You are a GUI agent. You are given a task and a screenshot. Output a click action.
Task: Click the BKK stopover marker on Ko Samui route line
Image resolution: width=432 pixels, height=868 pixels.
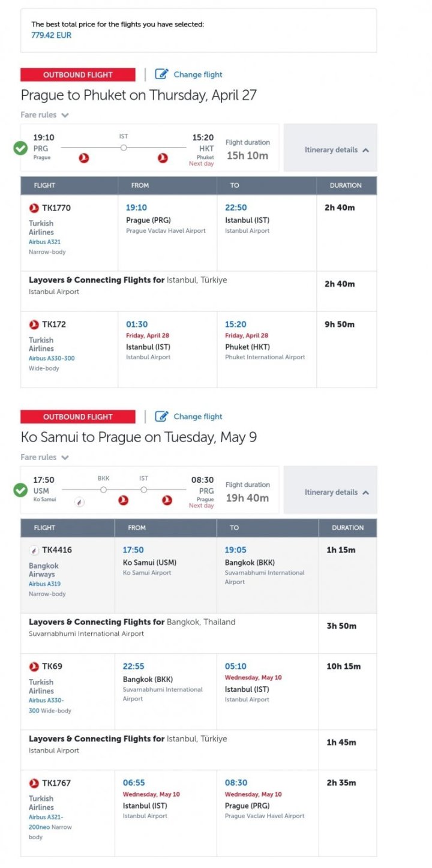click(103, 490)
